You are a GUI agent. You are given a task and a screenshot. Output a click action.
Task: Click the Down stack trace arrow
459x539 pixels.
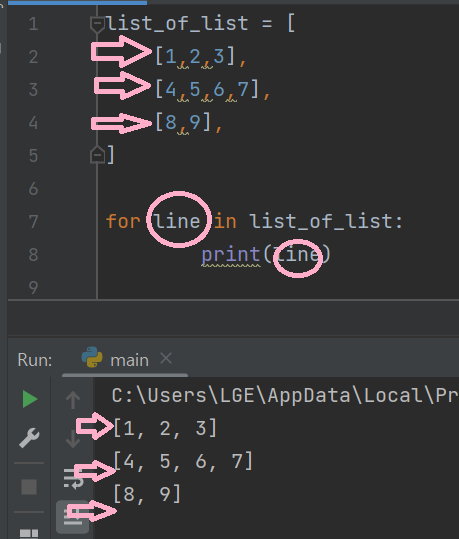[x=73, y=439]
